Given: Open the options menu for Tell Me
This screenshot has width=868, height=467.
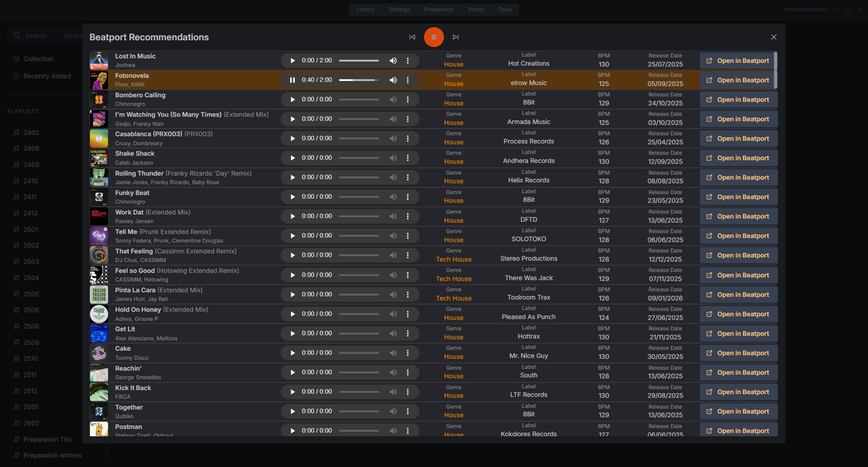Looking at the screenshot, I should tap(408, 235).
